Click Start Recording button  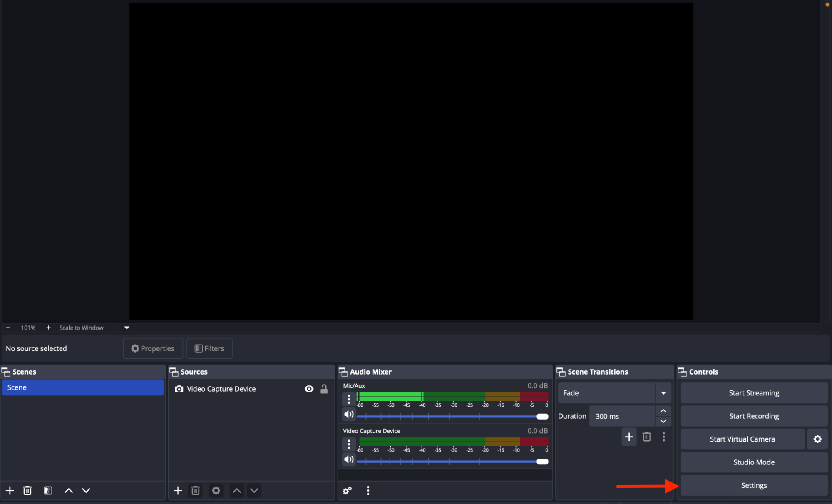[754, 416]
